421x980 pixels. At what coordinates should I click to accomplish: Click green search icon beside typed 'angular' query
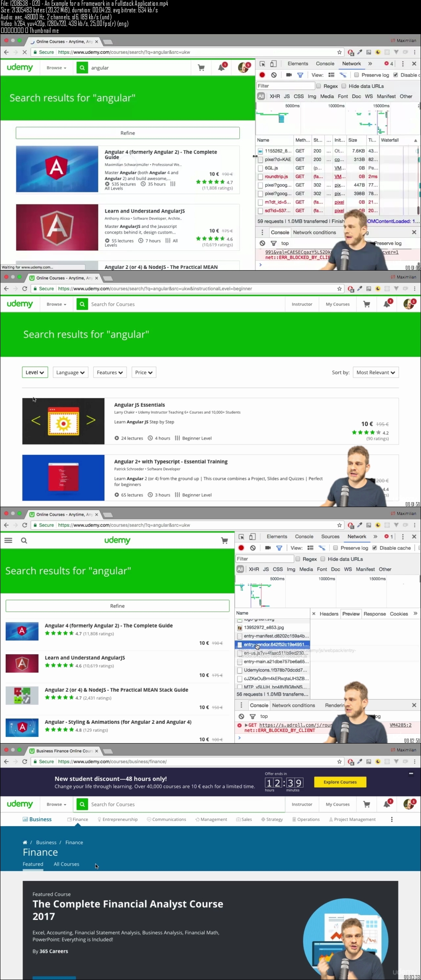tap(82, 68)
